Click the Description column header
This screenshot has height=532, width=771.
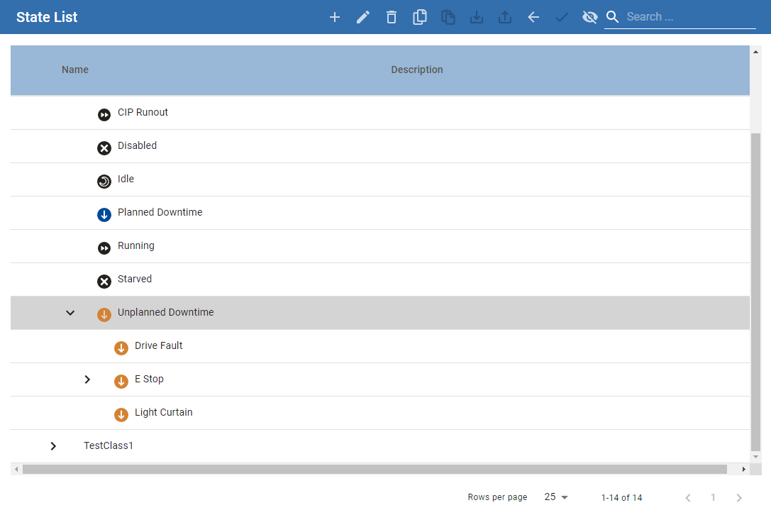(x=416, y=70)
